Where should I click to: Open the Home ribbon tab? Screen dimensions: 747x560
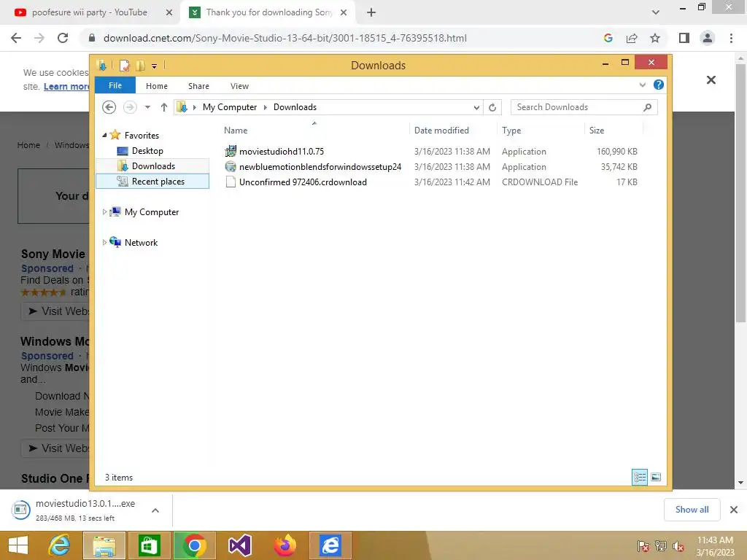157,86
